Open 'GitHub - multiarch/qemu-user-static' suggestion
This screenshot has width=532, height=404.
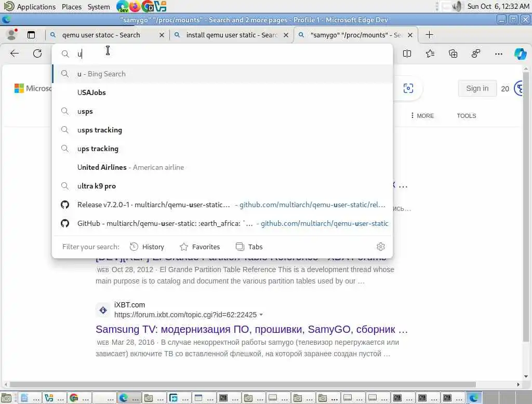(x=222, y=223)
